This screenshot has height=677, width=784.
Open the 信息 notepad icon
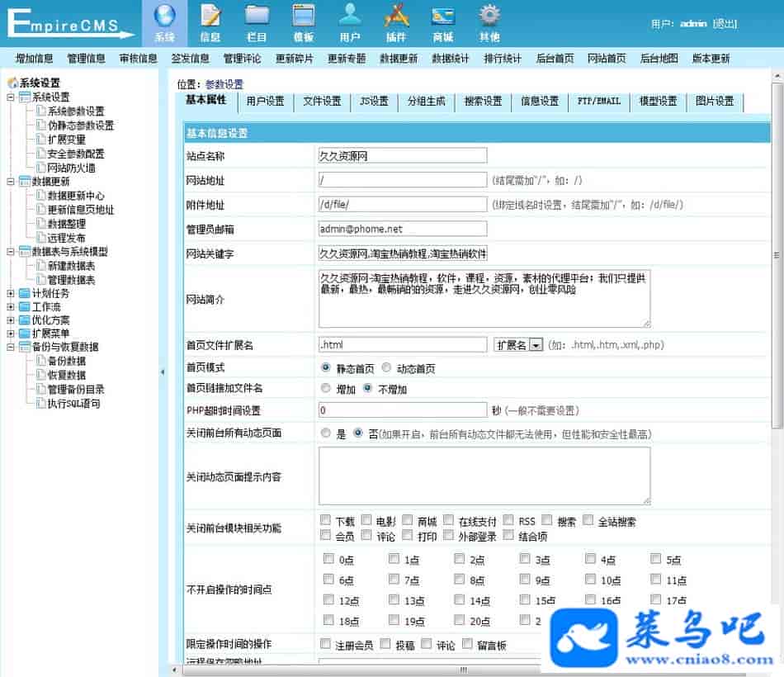tap(210, 17)
